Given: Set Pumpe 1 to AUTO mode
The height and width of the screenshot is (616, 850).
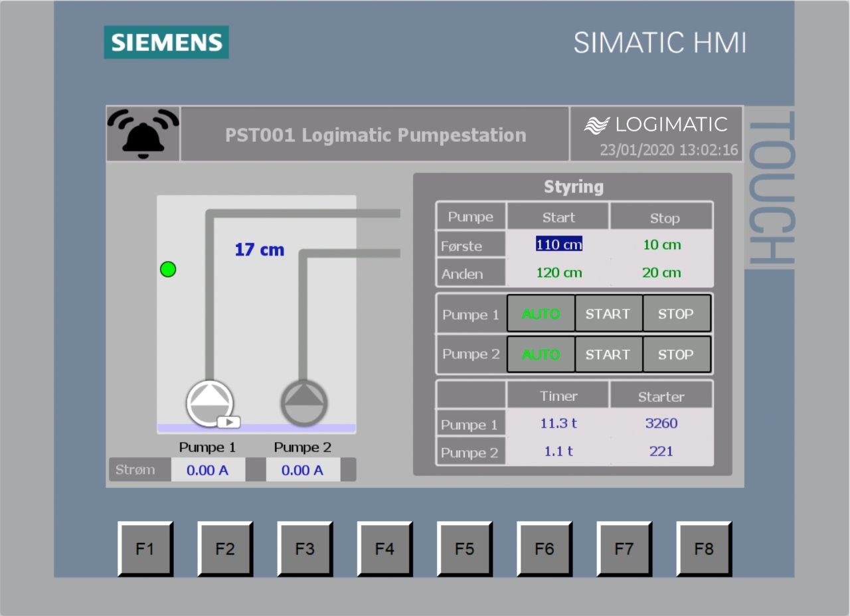Looking at the screenshot, I should tap(541, 314).
